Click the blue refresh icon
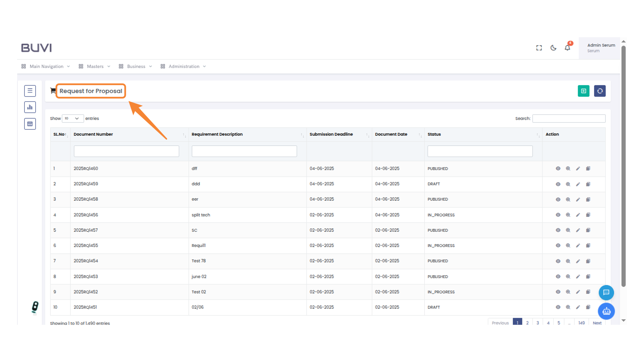 [600, 91]
